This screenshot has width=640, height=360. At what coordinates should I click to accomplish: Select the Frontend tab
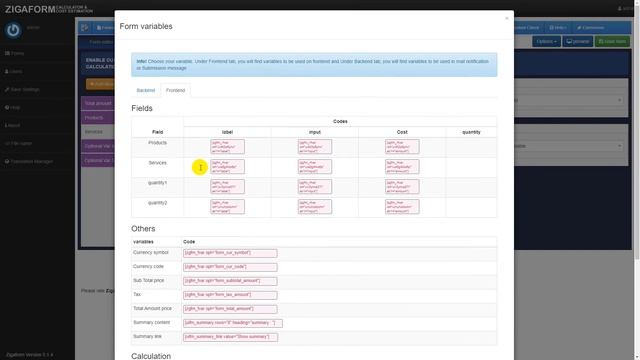click(176, 90)
